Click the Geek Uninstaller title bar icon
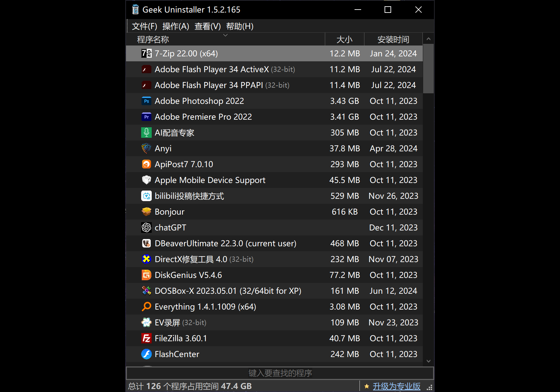This screenshot has height=392, width=560. tap(136, 10)
